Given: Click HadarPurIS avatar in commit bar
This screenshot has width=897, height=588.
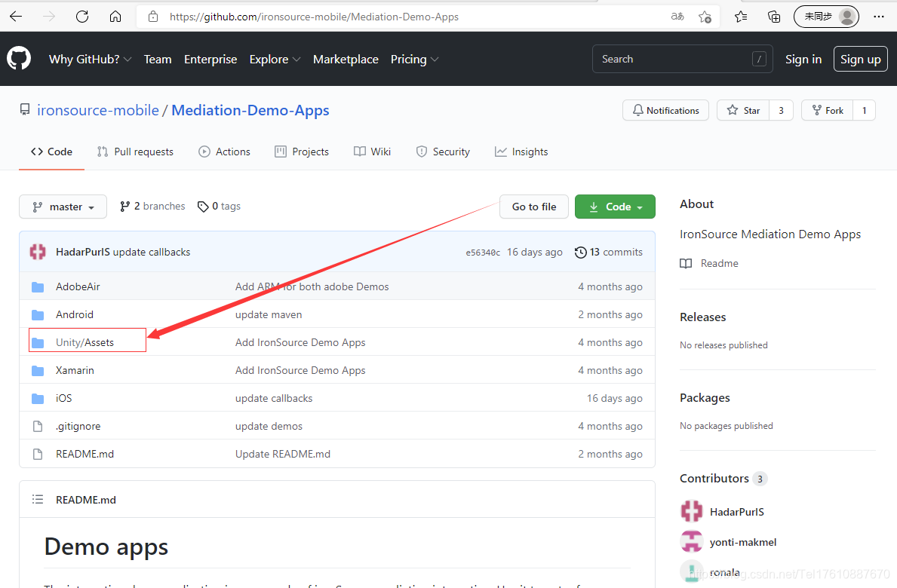Looking at the screenshot, I should point(38,252).
